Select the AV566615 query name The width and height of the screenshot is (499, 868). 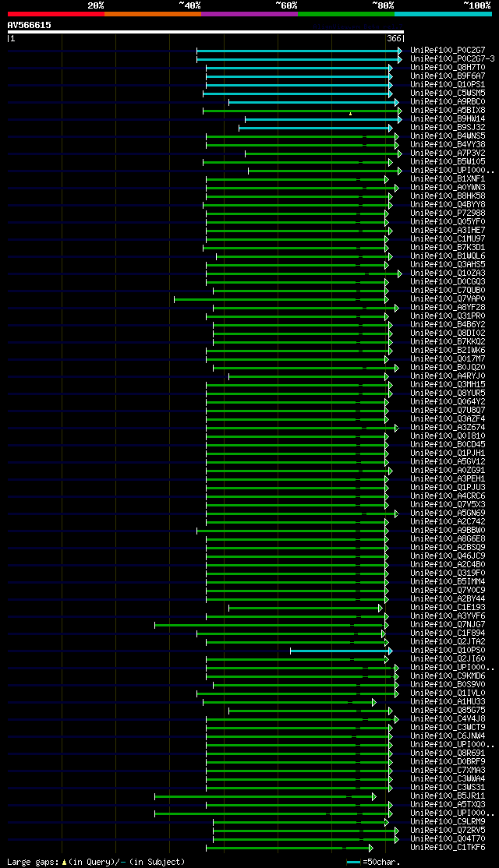[30, 25]
